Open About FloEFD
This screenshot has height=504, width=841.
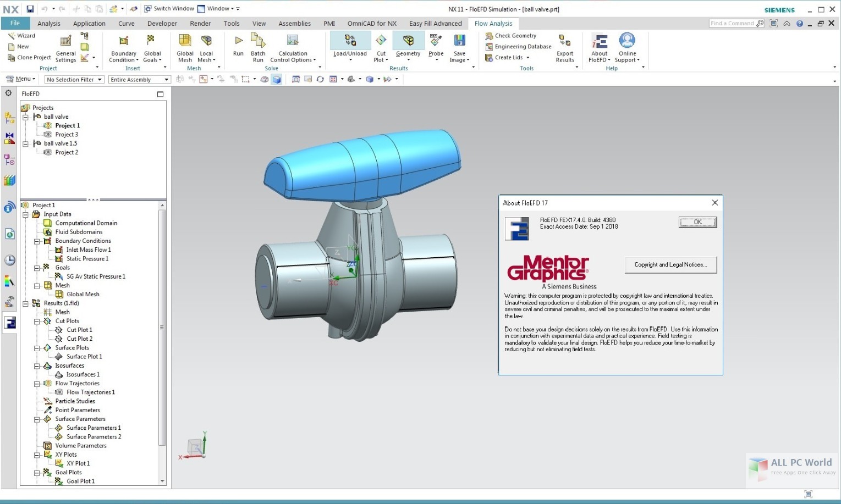599,49
